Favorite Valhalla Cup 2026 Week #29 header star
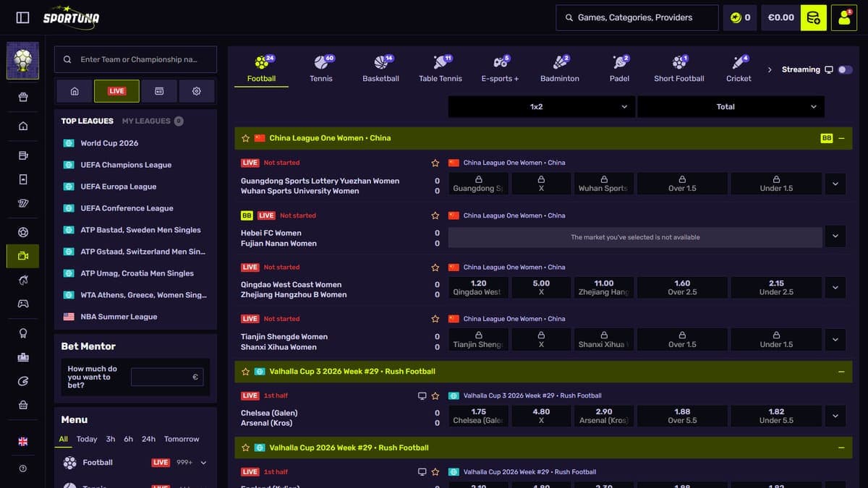 pos(246,448)
